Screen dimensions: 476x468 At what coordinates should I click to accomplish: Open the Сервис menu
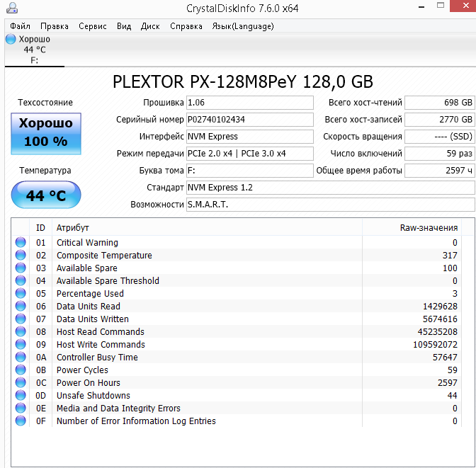tap(93, 26)
